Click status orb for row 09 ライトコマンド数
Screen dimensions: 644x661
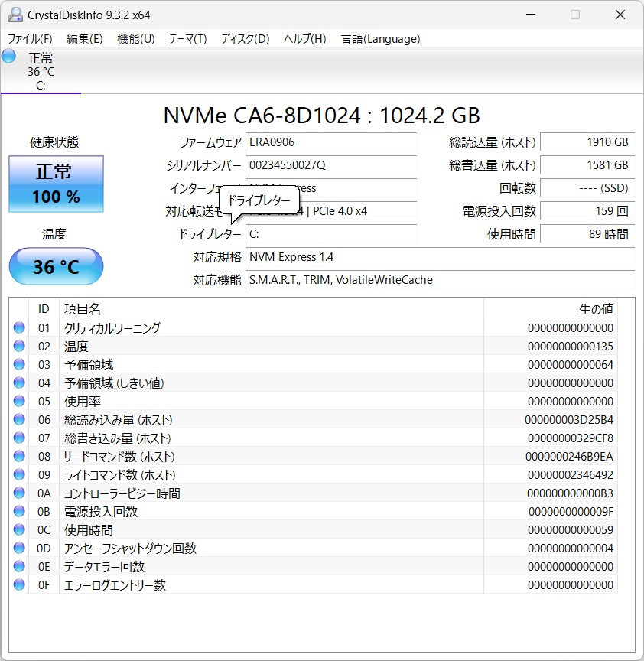[x=19, y=474]
